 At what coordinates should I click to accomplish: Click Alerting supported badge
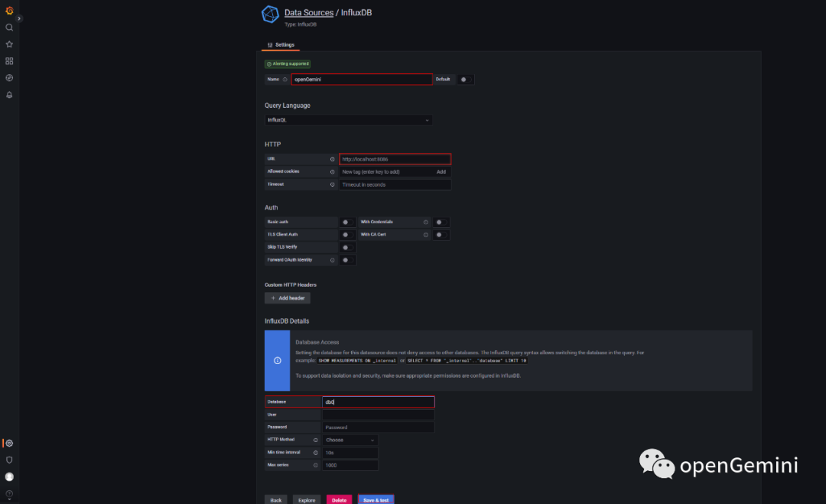288,63
